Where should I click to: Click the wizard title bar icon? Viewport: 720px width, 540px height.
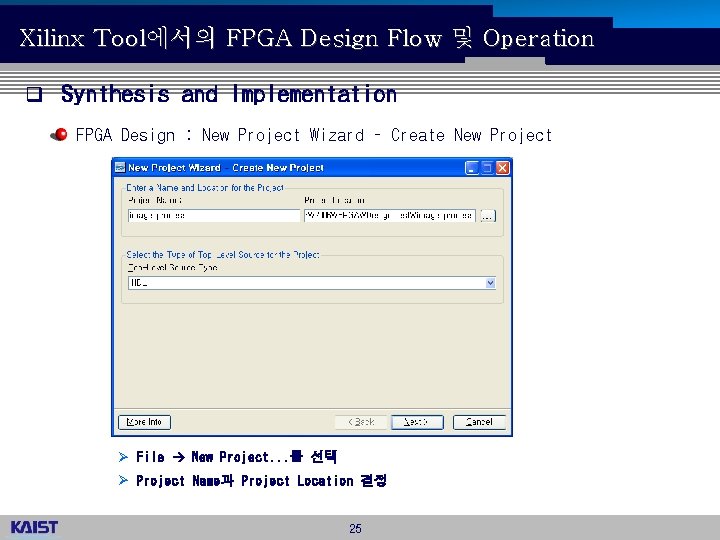[120, 167]
